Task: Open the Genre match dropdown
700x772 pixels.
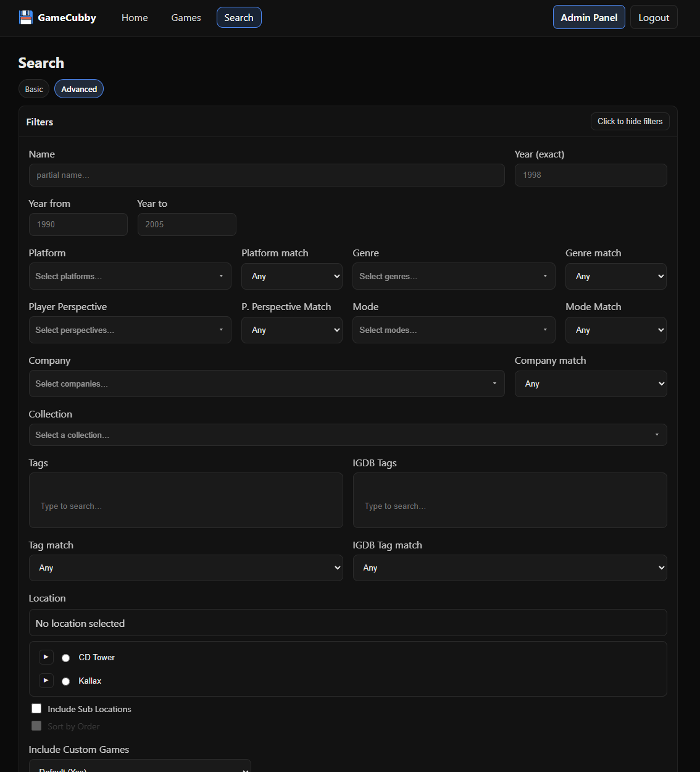Action: click(616, 276)
